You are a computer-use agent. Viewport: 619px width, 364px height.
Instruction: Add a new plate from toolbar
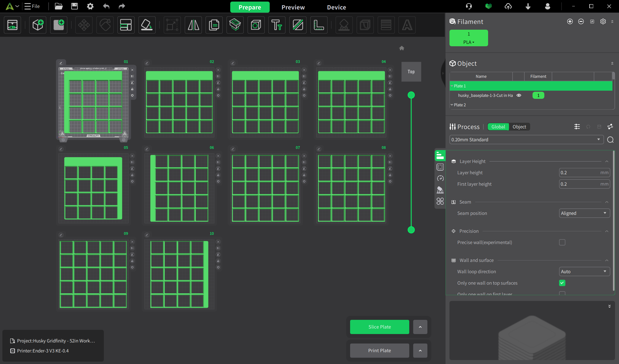[59, 25]
